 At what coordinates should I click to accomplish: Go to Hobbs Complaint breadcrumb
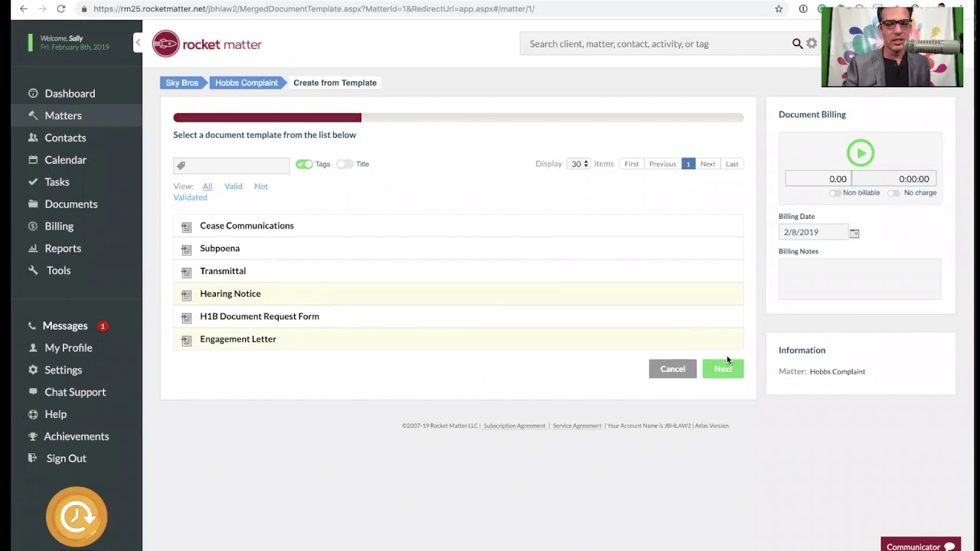[247, 83]
